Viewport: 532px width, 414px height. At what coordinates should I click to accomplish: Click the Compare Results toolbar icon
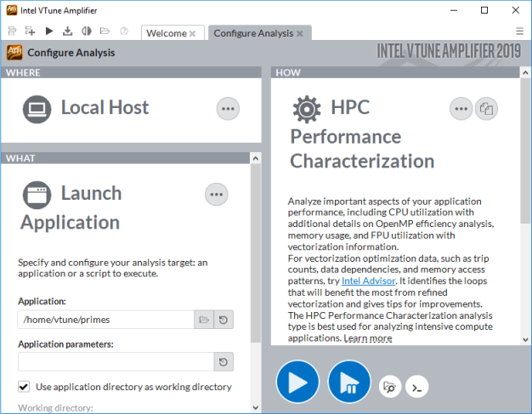[x=86, y=31]
